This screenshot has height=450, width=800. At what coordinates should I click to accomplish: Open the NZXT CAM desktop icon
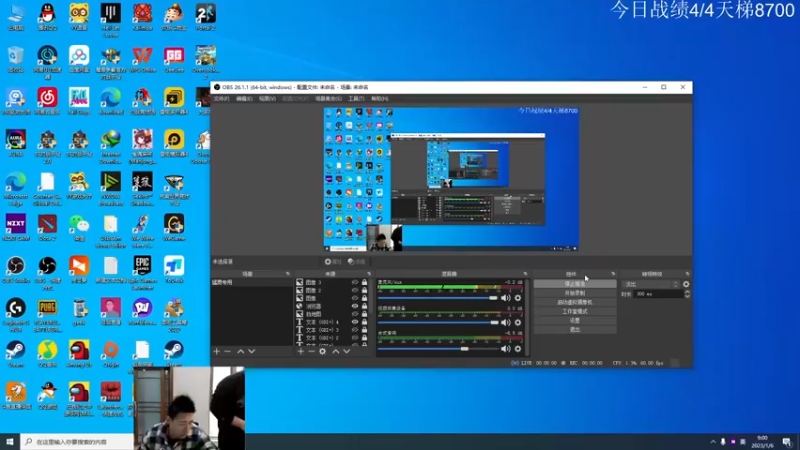(16, 228)
